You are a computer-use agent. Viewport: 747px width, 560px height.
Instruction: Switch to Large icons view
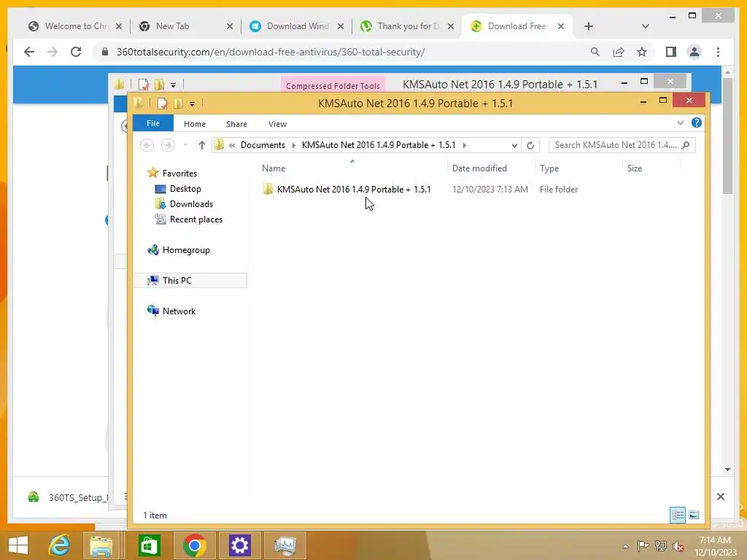[694, 515]
